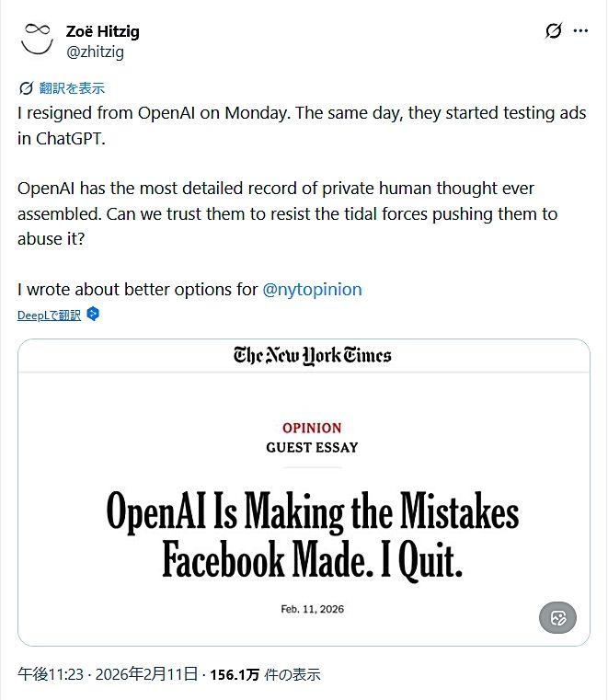
Task: Click the image edit icon on the card
Action: (x=557, y=617)
